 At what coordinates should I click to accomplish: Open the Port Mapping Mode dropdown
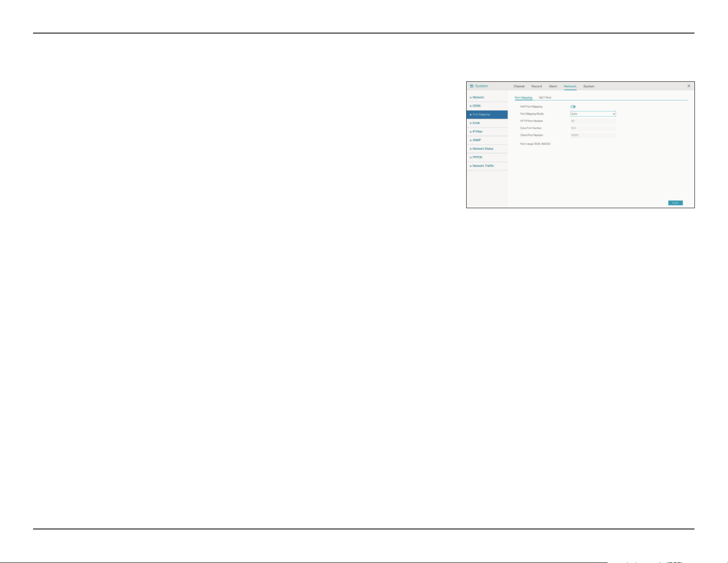tap(593, 114)
